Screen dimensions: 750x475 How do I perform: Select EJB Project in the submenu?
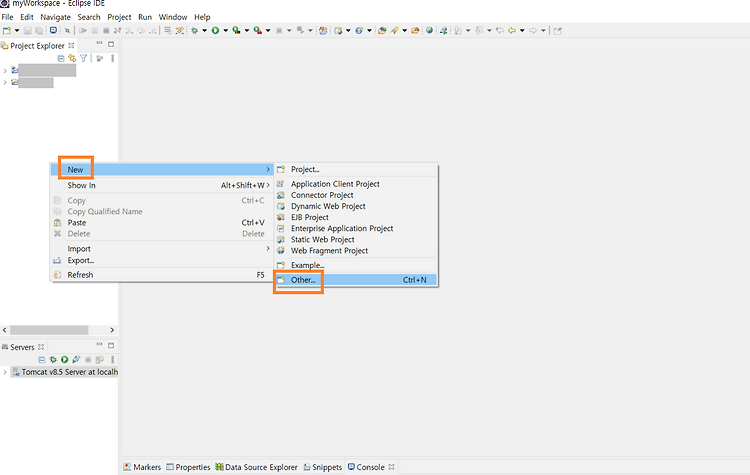pos(356,217)
